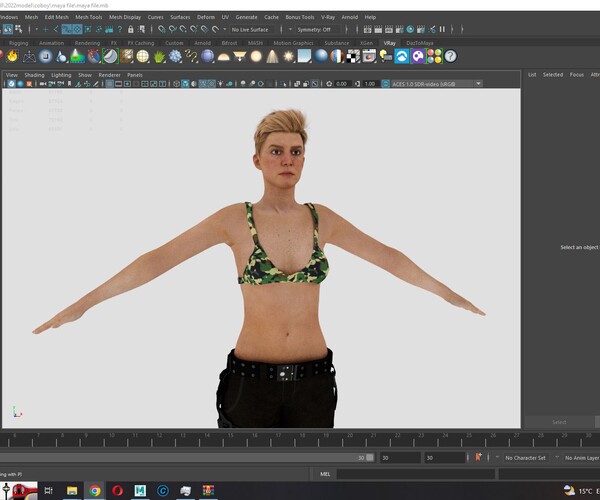Click the MEL command line input field
The image size is (600, 500).
tap(416, 474)
